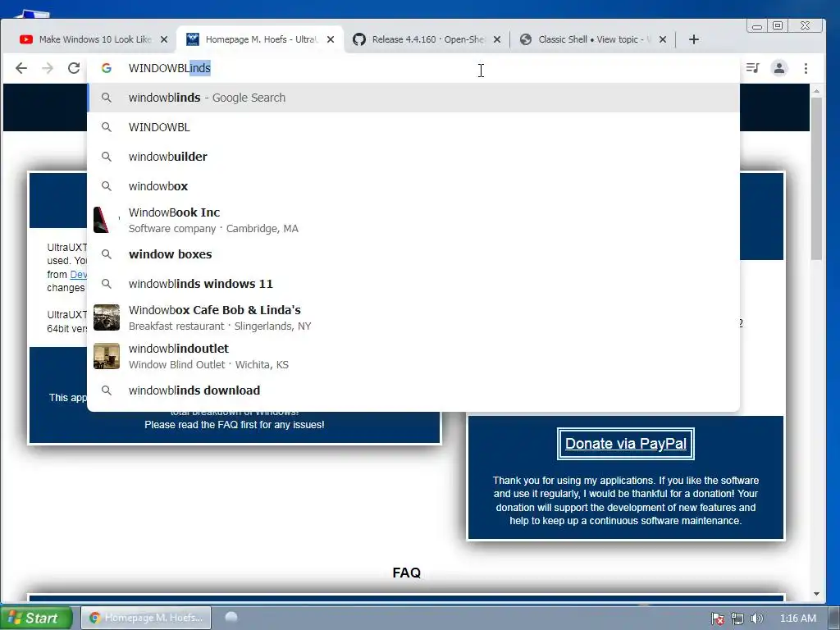Click the search icon beside 'windowbuilder'
Screen dimensions: 840x630
pyautogui.click(x=107, y=157)
